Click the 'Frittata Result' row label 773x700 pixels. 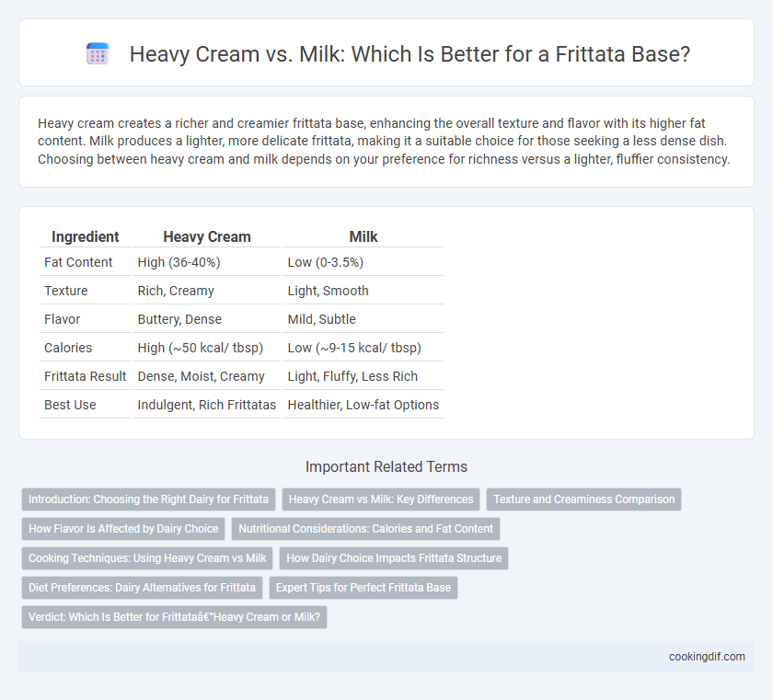click(x=86, y=376)
